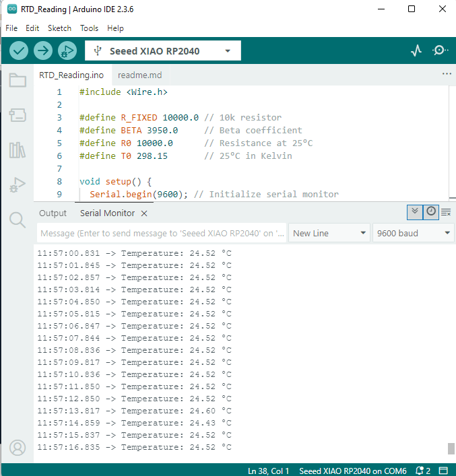Open the Debug sidebar panel icon
The width and height of the screenshot is (456, 476).
[18, 185]
